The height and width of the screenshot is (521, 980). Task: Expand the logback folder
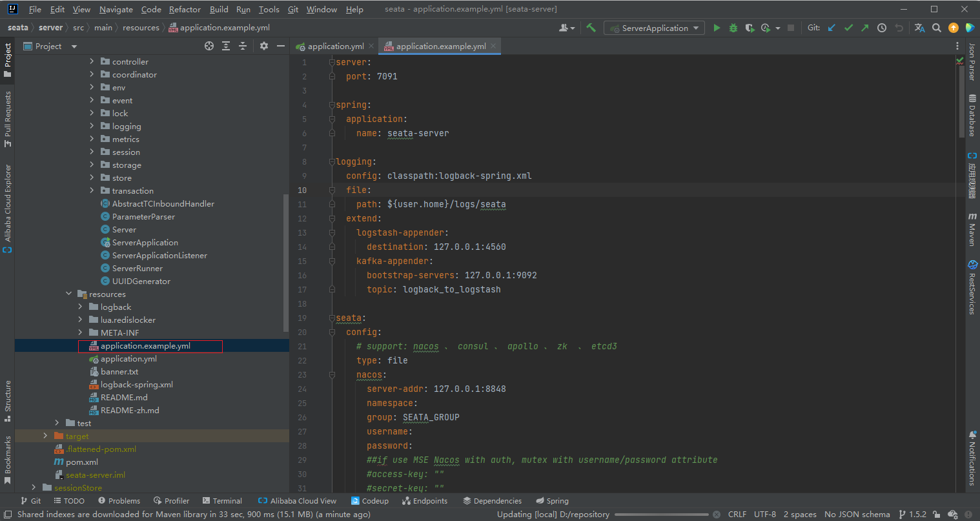coord(80,307)
